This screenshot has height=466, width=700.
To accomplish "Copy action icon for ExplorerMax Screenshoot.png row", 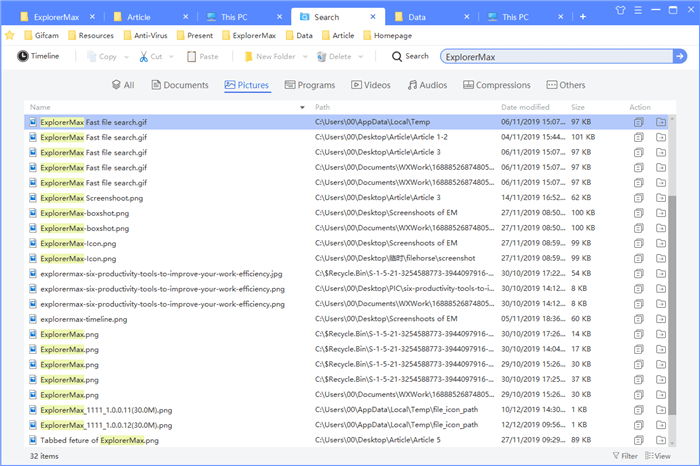I will (639, 198).
